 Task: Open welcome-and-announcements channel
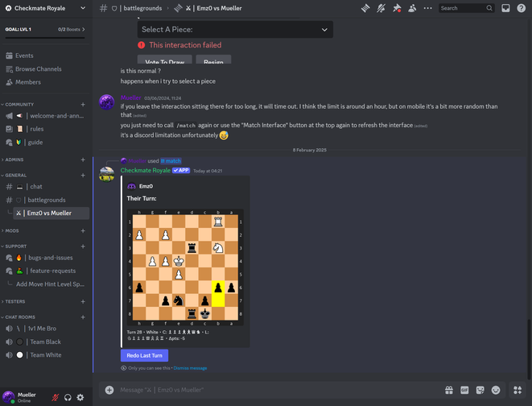(45, 116)
